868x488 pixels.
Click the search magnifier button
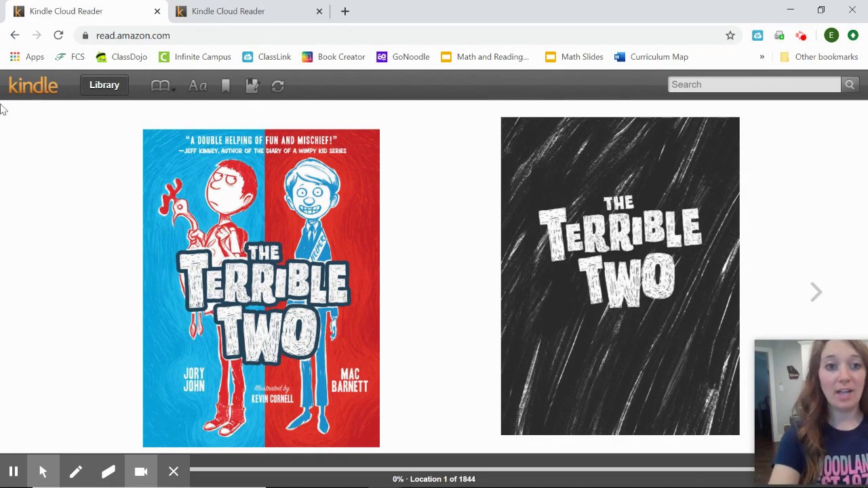tap(850, 84)
